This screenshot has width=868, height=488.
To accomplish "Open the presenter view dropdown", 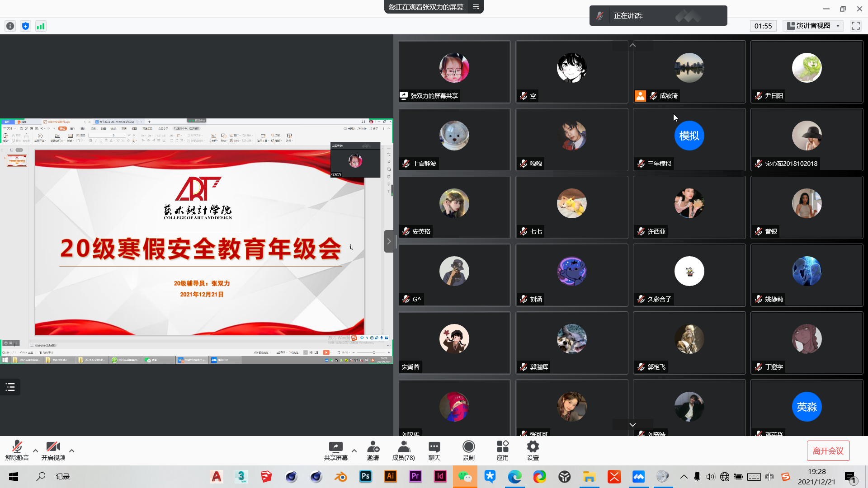I will pos(813,26).
